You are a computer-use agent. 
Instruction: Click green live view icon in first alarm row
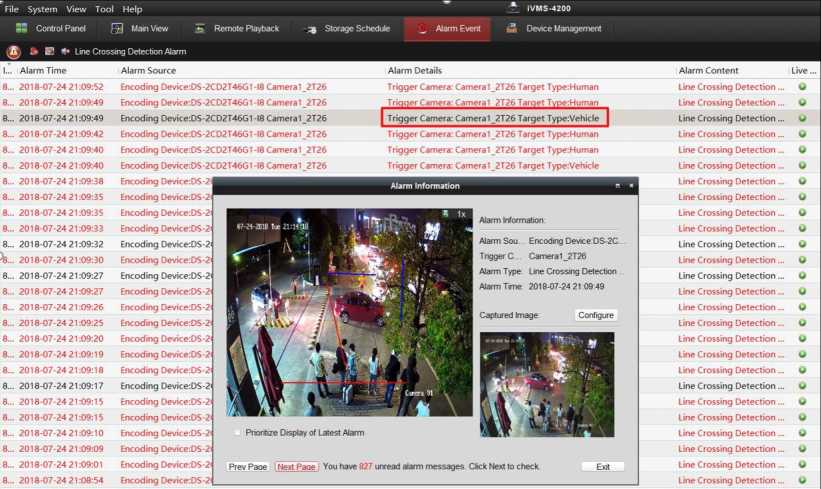(x=802, y=87)
